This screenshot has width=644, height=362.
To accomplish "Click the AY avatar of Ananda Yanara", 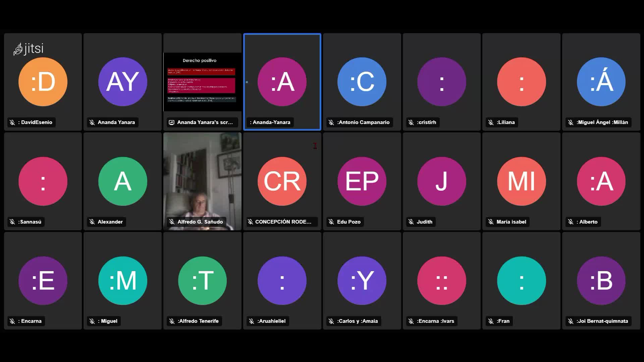I will pyautogui.click(x=123, y=82).
